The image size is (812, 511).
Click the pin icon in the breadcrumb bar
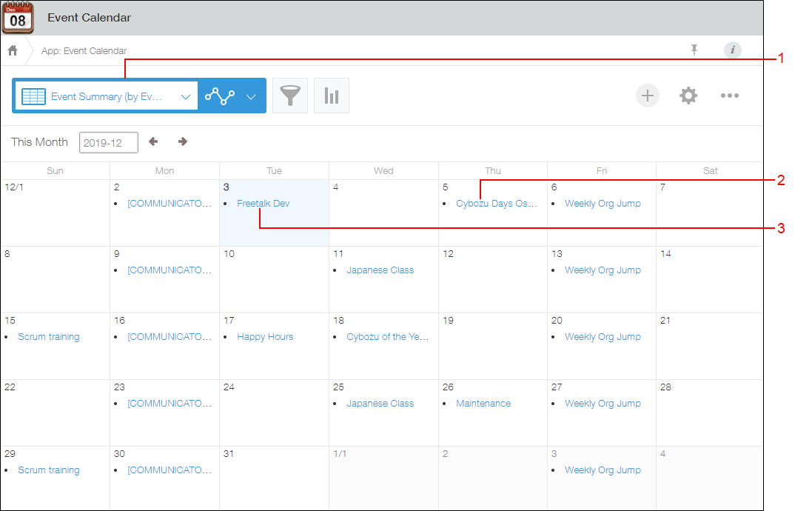pos(694,50)
